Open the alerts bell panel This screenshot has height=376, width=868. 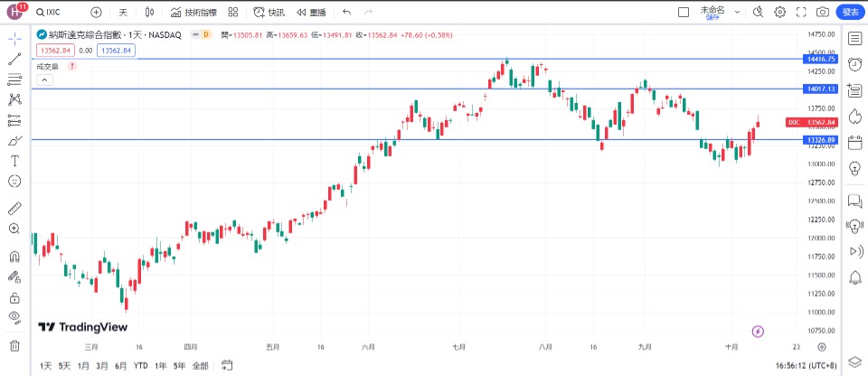(854, 277)
